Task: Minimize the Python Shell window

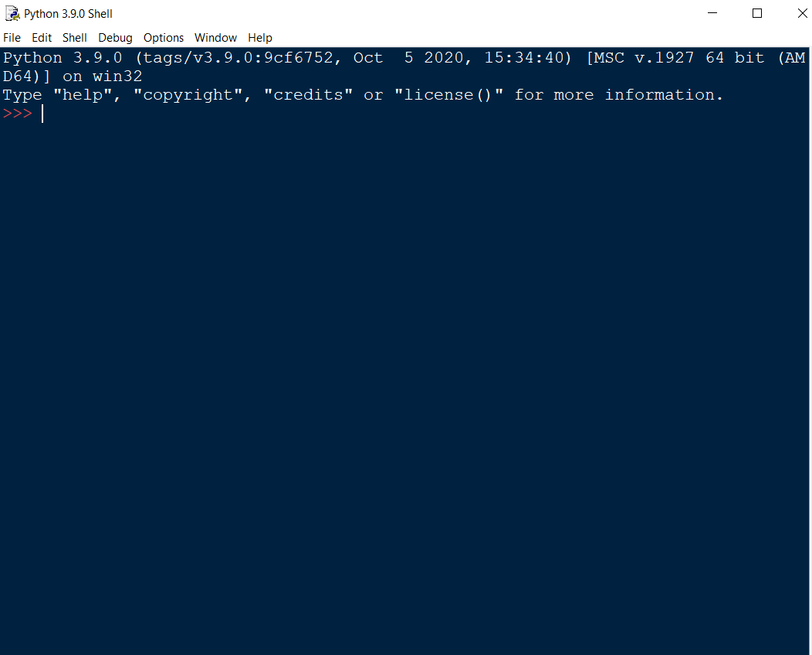Action: coord(714,13)
